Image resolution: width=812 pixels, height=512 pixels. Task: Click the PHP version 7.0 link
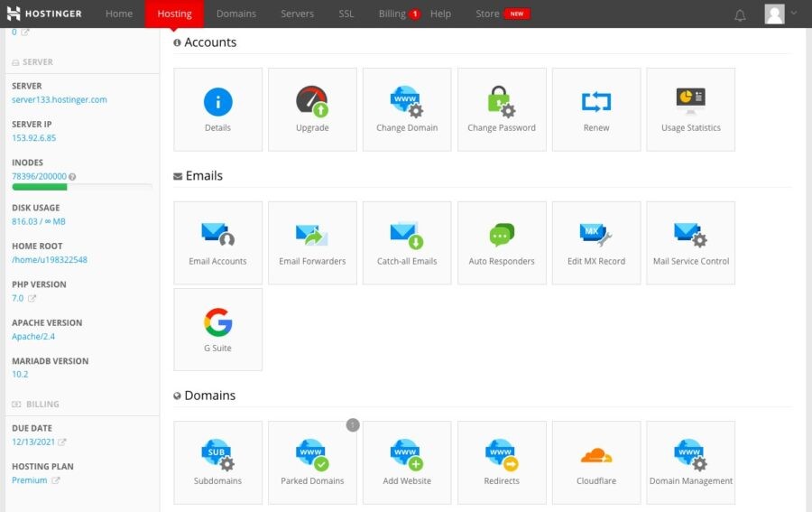tap(18, 298)
